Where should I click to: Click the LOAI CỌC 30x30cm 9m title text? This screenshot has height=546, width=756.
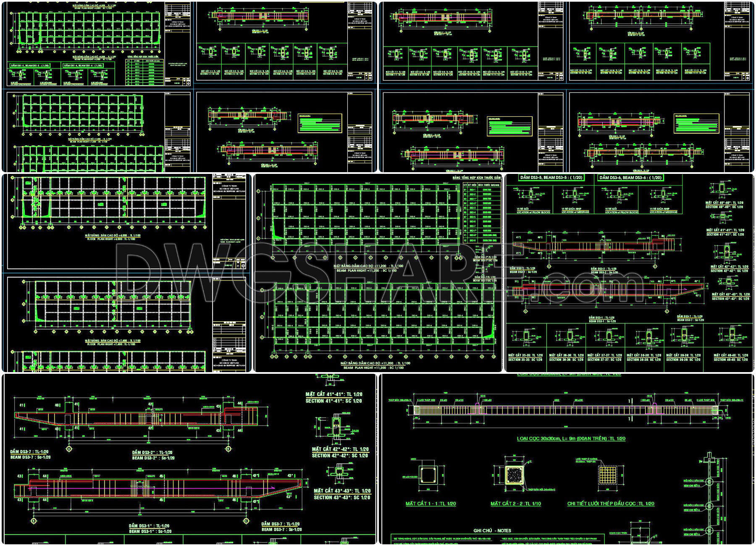pyautogui.click(x=571, y=438)
